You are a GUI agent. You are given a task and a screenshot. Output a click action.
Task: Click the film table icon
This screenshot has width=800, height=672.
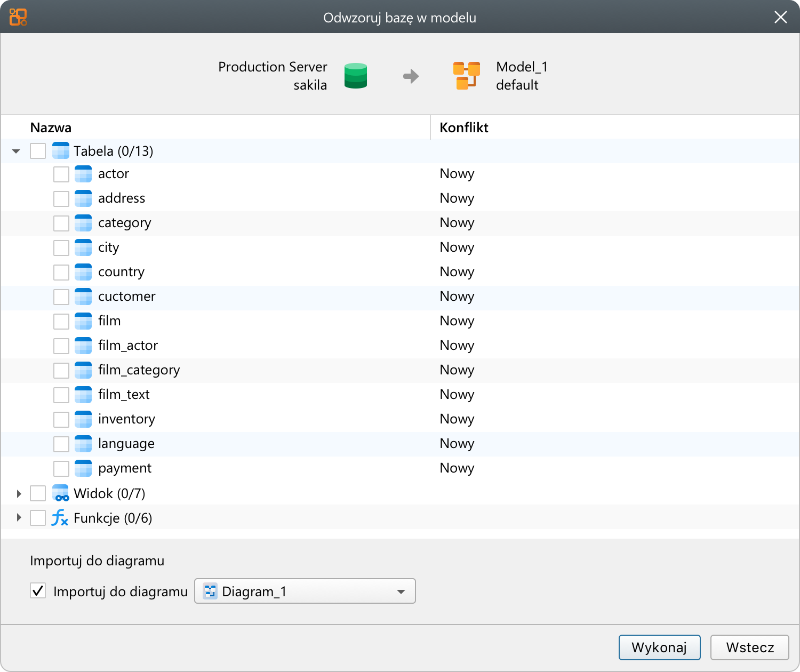click(83, 321)
